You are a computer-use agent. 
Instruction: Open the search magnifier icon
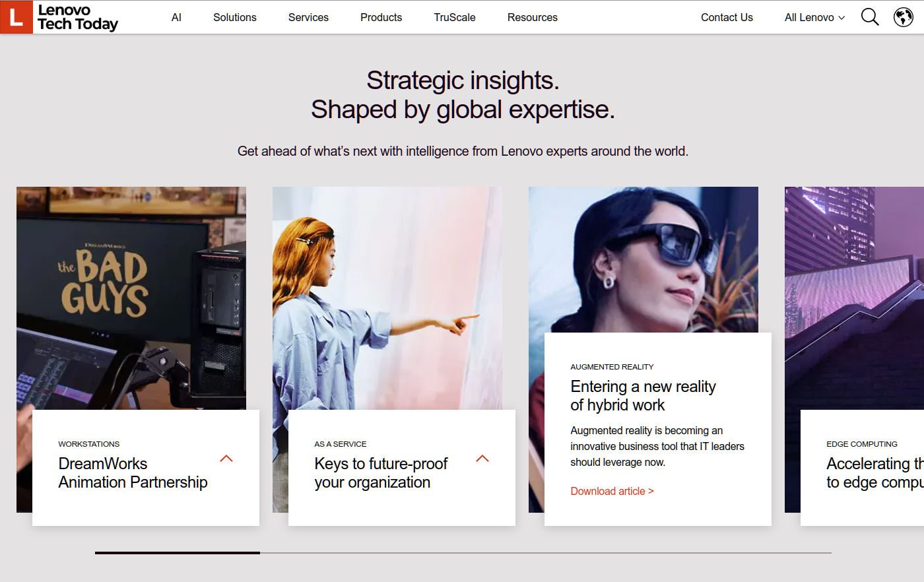click(x=870, y=17)
